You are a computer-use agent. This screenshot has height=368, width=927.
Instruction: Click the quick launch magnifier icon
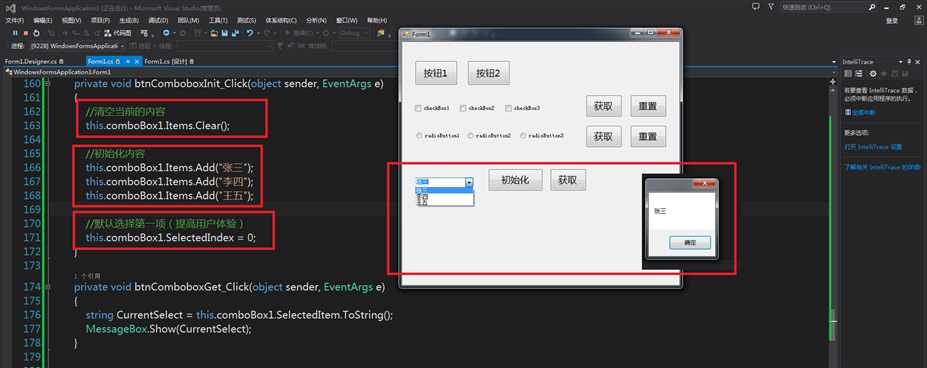[872, 7]
